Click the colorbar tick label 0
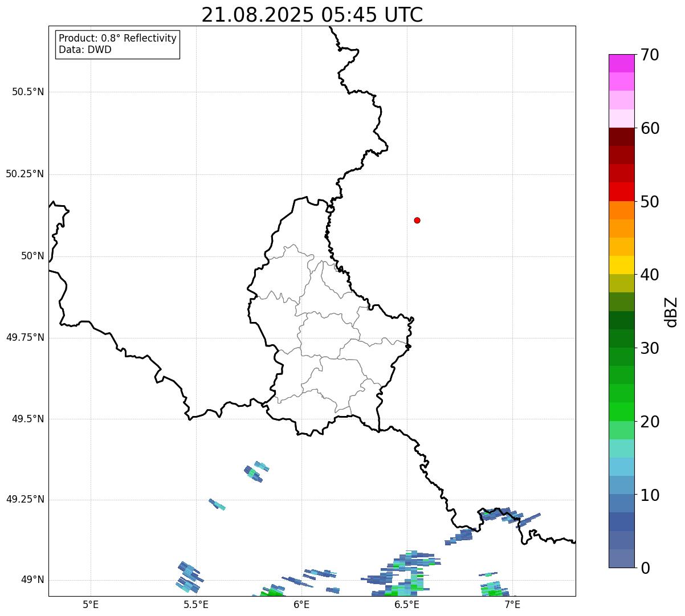685x616 pixels. 645,568
